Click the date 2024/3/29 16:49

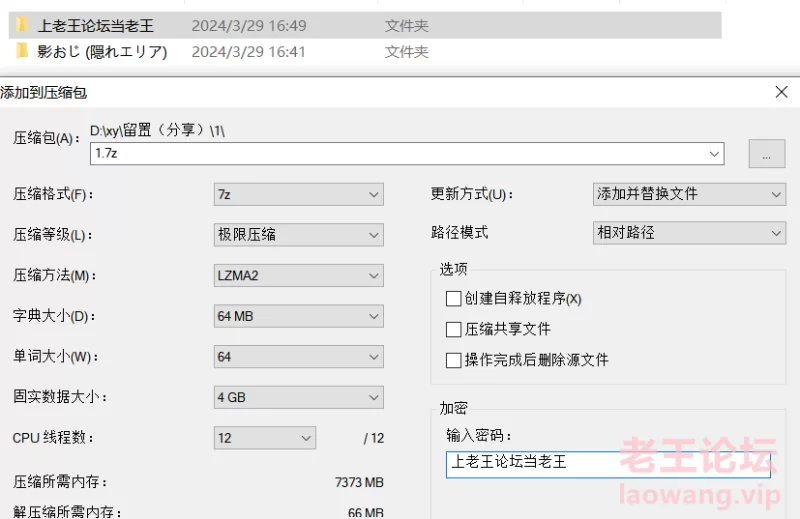pyautogui.click(x=249, y=26)
